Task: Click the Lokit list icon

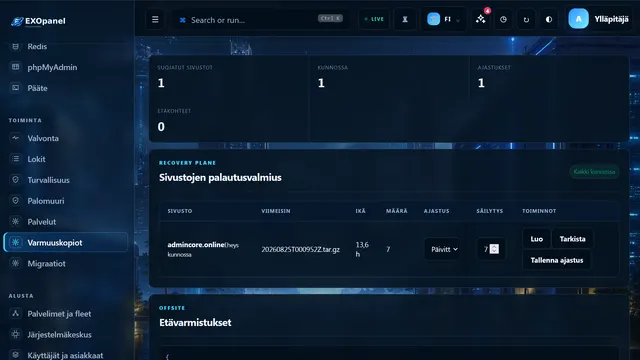Action: tap(16, 158)
